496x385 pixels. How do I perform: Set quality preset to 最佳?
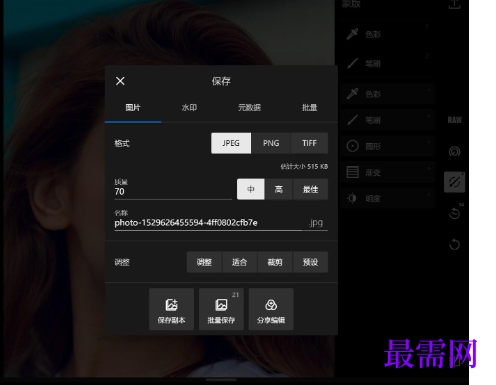(x=310, y=189)
